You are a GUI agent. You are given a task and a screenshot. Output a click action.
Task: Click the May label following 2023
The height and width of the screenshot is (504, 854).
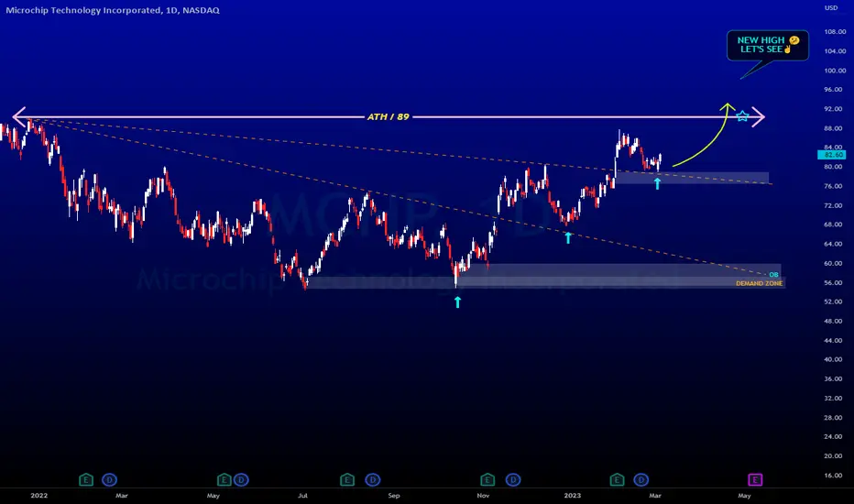tap(745, 496)
